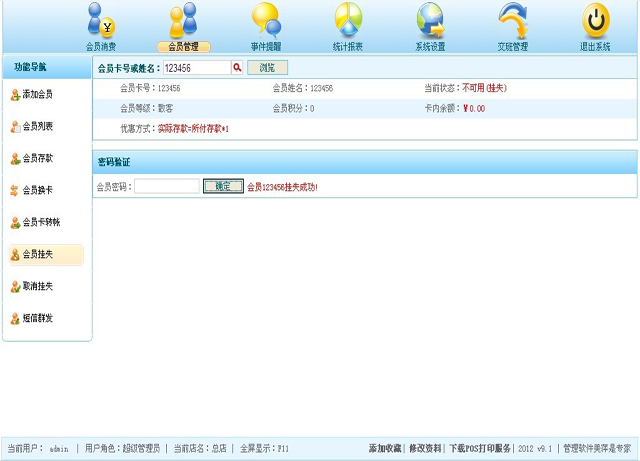Choose 会员卡转帐 in the sidebar

pyautogui.click(x=41, y=223)
